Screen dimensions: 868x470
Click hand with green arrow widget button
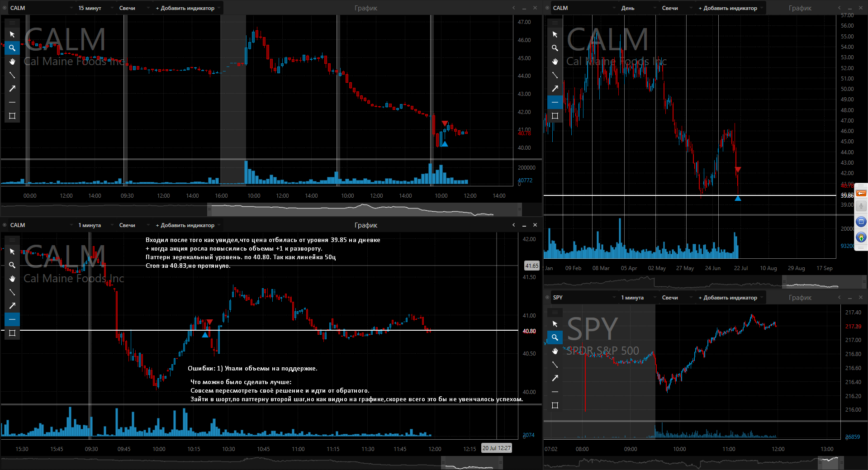pyautogui.click(x=861, y=237)
